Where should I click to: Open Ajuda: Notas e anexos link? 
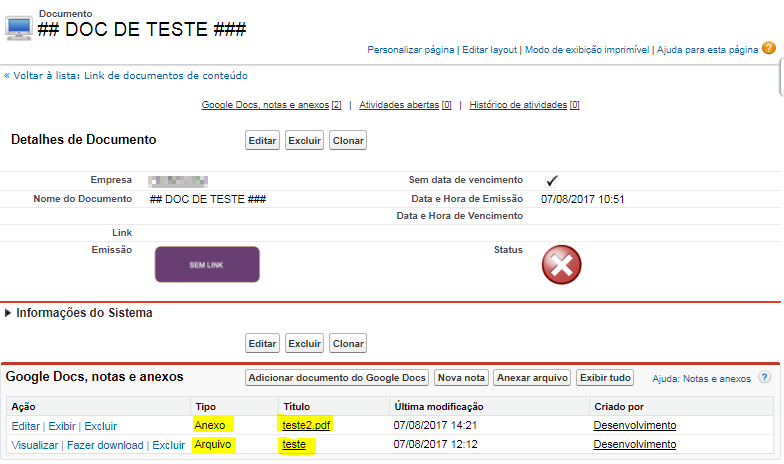click(702, 378)
